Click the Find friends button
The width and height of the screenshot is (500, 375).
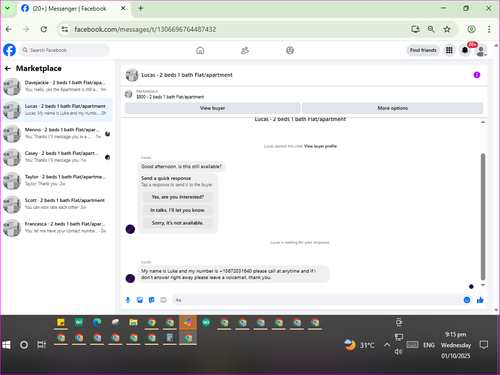(x=423, y=50)
